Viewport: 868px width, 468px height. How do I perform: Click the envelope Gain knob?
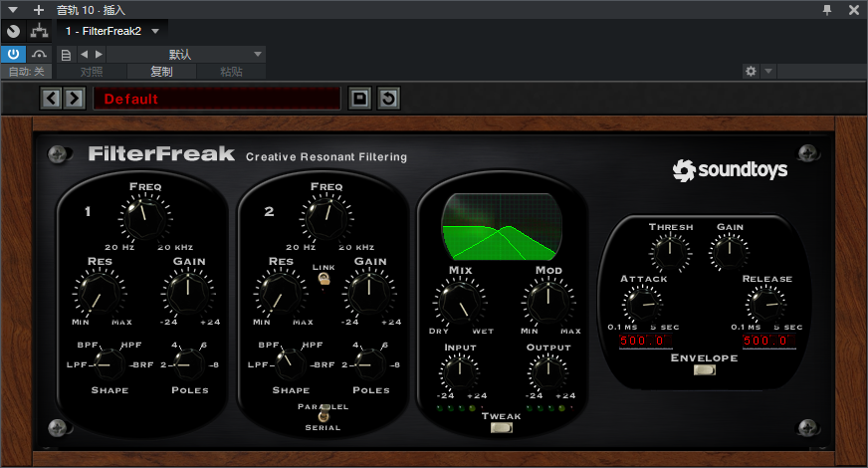729,252
